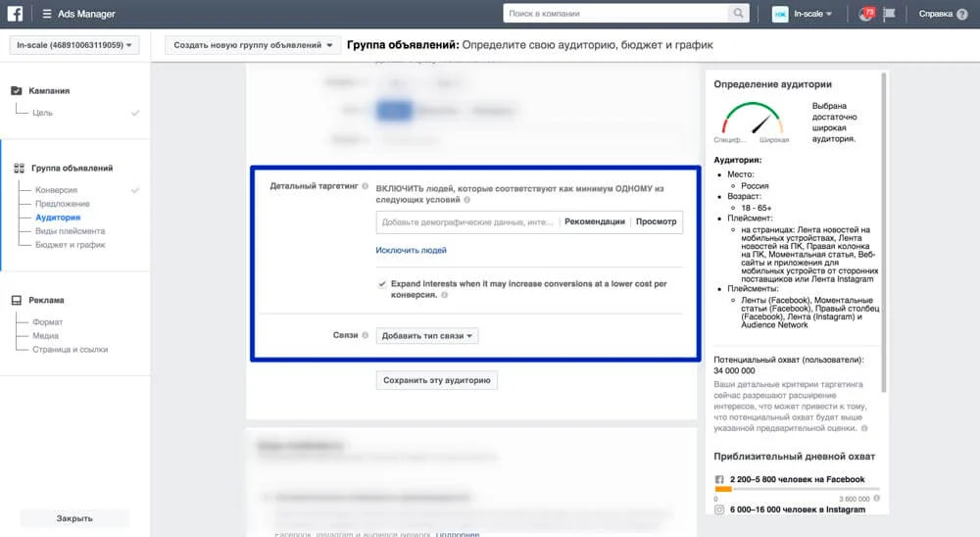
Task: Open the In-scale account dropdown
Action: coord(74,45)
